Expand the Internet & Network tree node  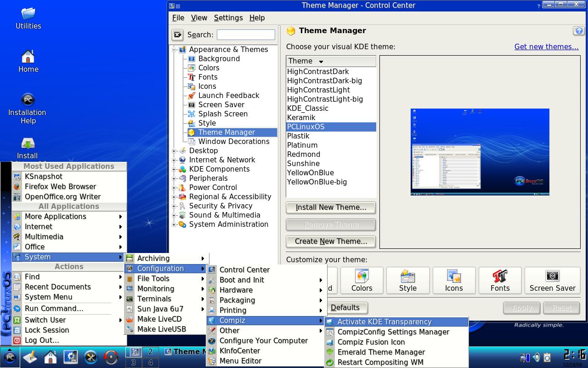[174, 160]
